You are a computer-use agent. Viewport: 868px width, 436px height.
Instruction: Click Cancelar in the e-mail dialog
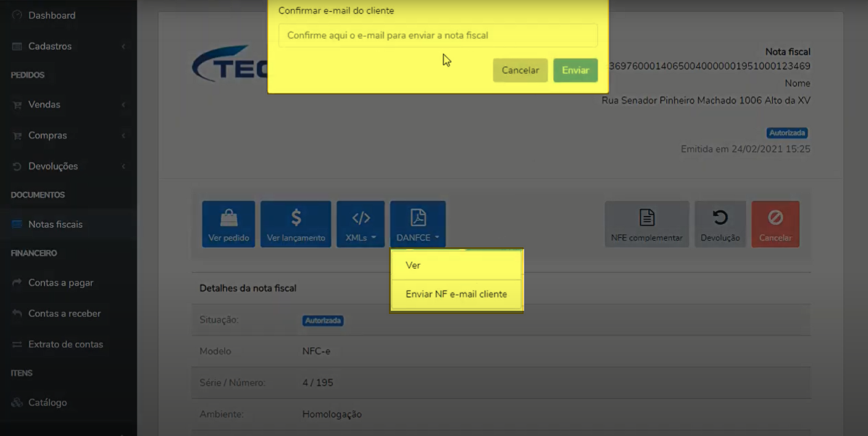[x=520, y=70]
